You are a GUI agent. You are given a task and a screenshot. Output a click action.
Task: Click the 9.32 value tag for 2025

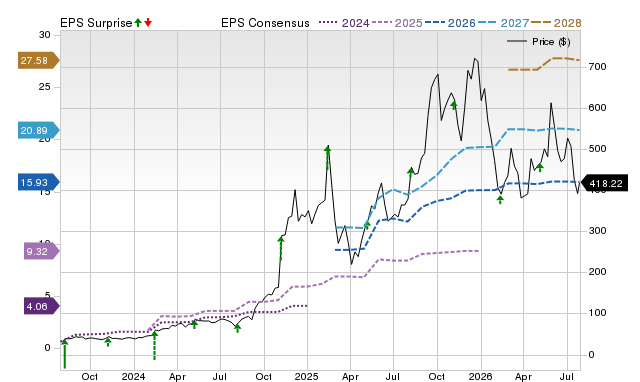point(41,251)
